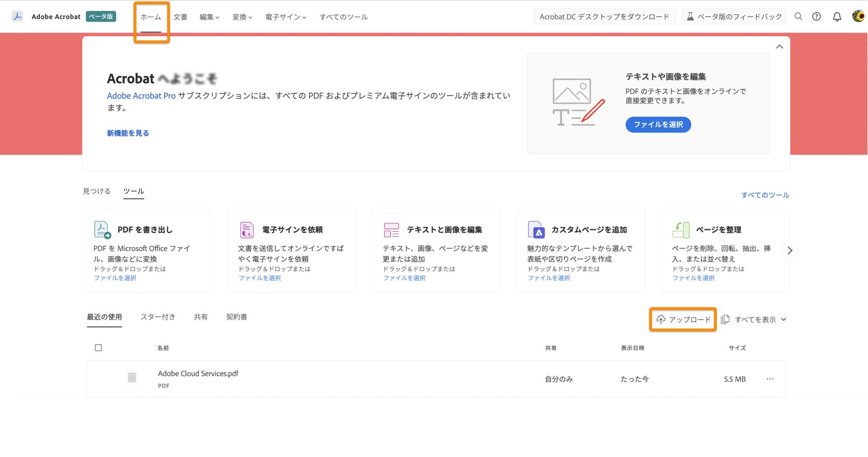Click the PDF を書き出し card title
Image resolution: width=868 pixels, height=457 pixels.
[145, 230]
